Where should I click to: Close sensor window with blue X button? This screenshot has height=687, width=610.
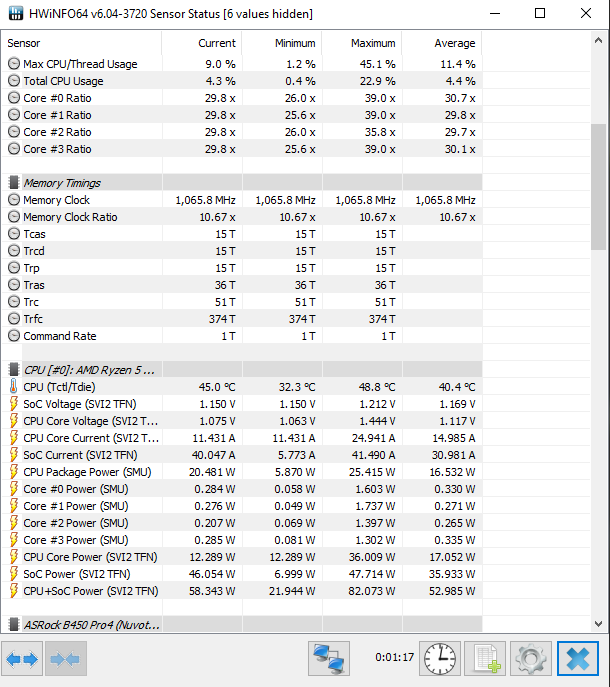pos(577,658)
